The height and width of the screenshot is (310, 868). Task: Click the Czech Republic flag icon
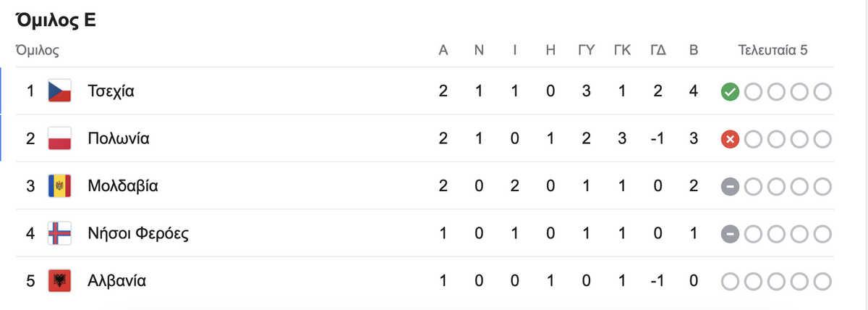pyautogui.click(x=59, y=91)
